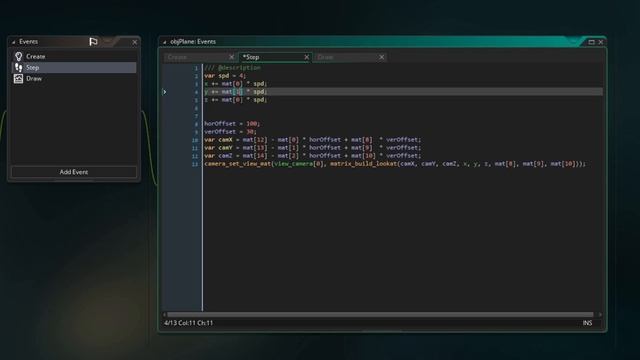Click the camera_set_view_mat code line
Screen dimensions: 640x360
point(395,164)
